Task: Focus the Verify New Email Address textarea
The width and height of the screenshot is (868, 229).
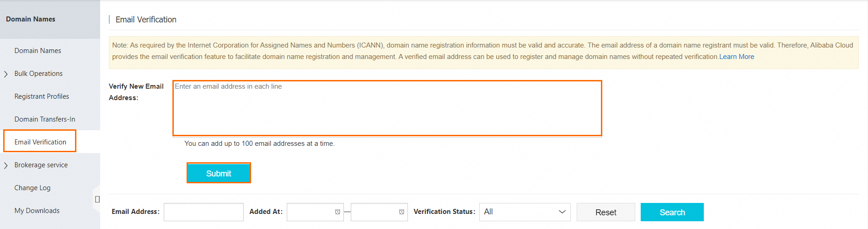Action: click(x=387, y=108)
